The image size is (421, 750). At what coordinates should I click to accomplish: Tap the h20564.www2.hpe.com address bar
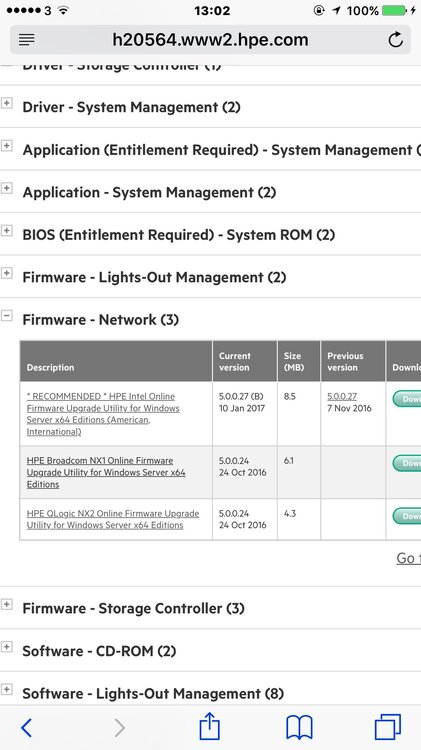tap(210, 40)
